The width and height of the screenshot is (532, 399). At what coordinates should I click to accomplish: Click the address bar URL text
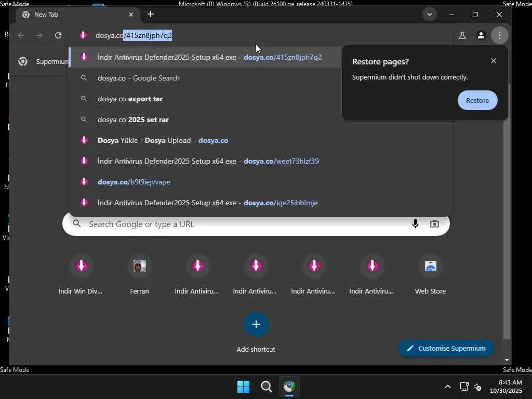(x=134, y=35)
